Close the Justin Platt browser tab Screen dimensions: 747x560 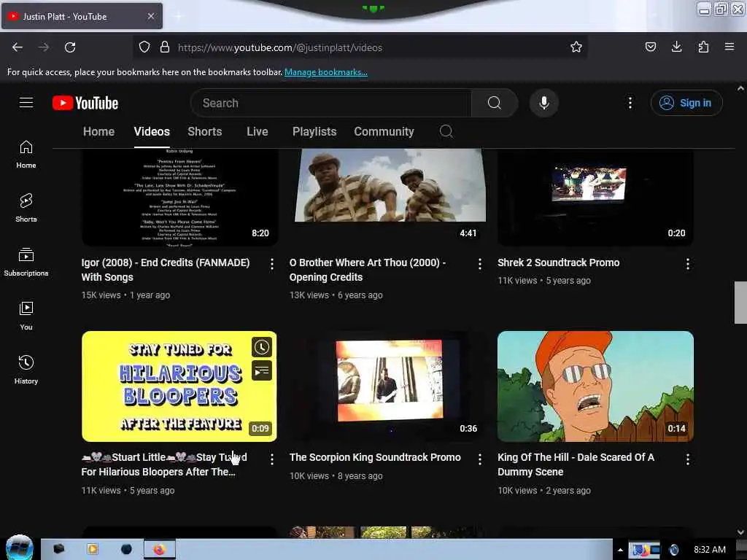click(x=151, y=16)
